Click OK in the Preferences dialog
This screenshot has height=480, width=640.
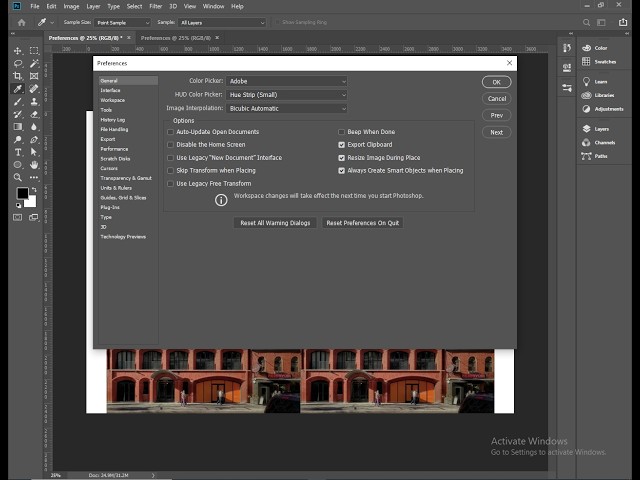[496, 82]
